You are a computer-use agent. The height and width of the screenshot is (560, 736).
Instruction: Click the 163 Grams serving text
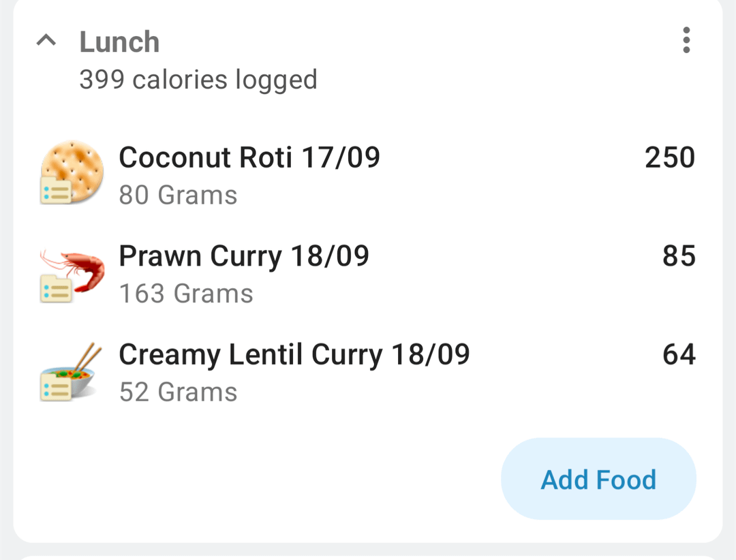185,294
